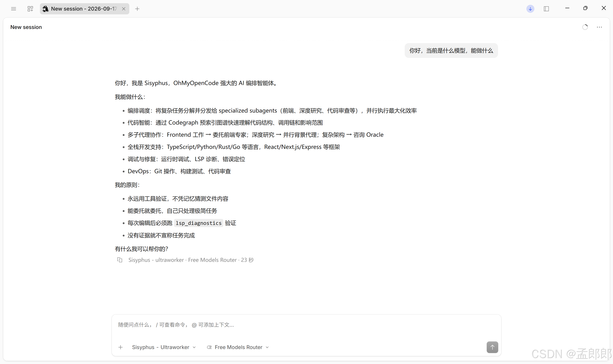The width and height of the screenshot is (613, 364).
Task: Click the bullet '代码智能' about Codegraph
Action: (x=225, y=123)
